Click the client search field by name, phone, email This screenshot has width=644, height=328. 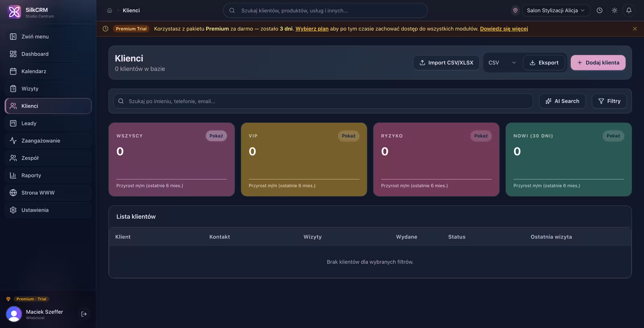tap(323, 101)
